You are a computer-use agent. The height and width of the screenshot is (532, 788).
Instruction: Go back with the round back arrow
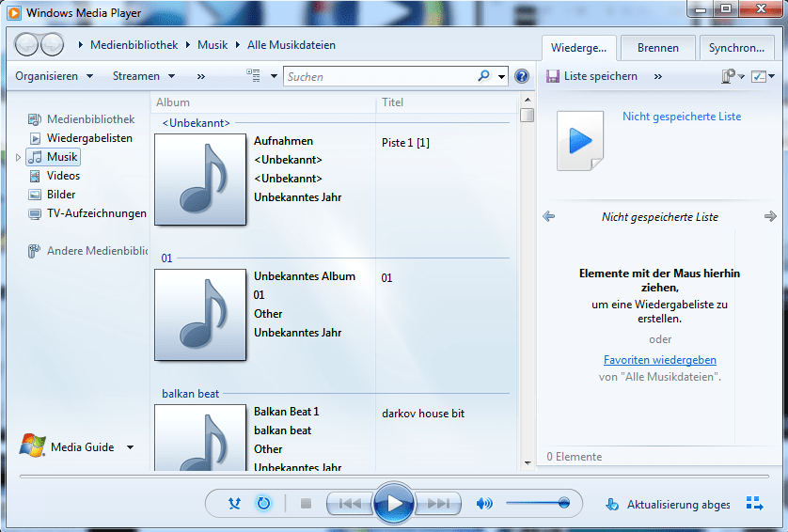(x=26, y=45)
